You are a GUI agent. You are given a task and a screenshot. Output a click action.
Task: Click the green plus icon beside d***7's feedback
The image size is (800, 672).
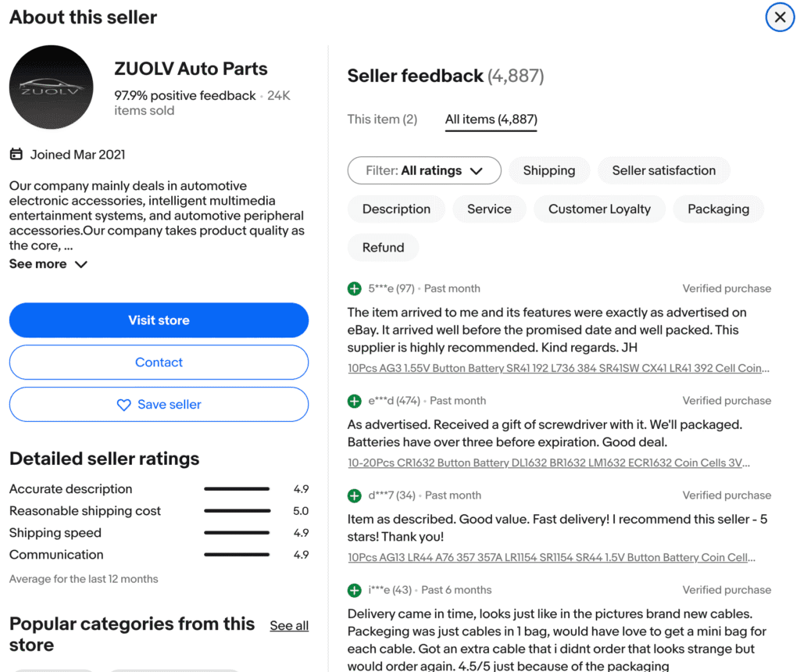tap(354, 495)
